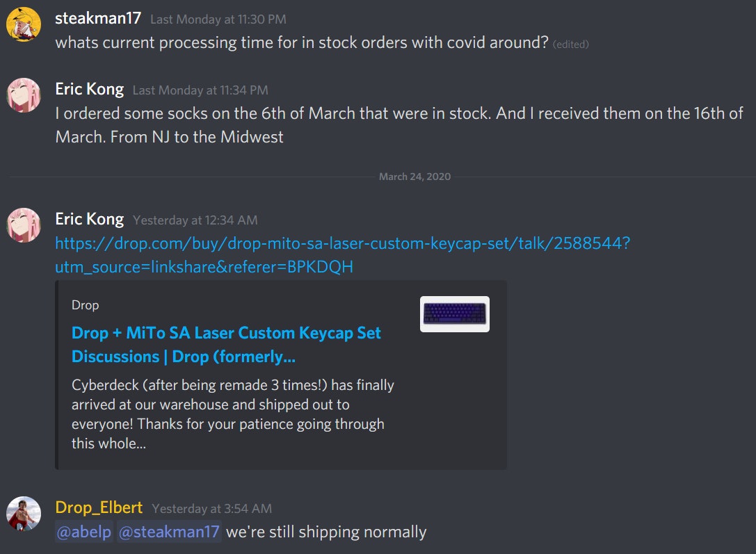Click the "March 24, 2020" date divider
This screenshot has height=554, width=756.
click(415, 177)
